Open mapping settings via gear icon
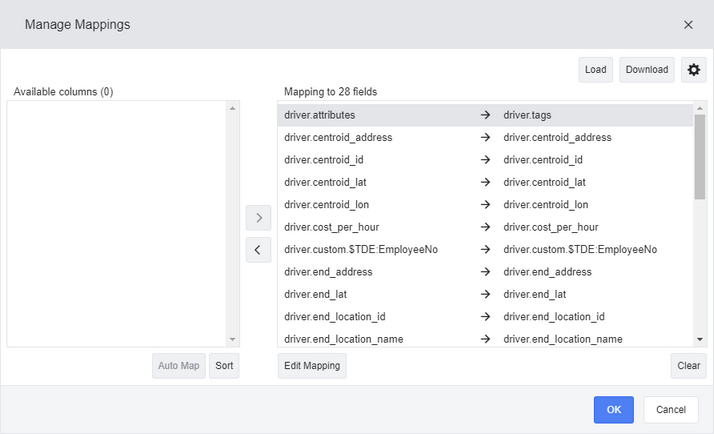 pos(694,70)
